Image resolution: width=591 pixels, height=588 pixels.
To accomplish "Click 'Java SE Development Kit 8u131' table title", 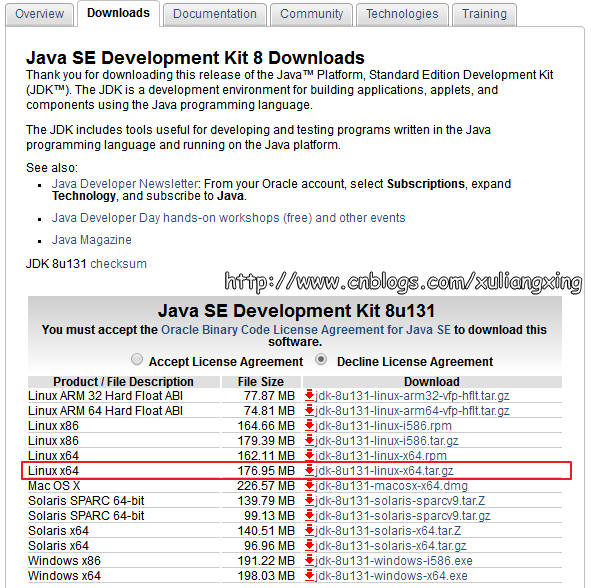I will click(296, 311).
